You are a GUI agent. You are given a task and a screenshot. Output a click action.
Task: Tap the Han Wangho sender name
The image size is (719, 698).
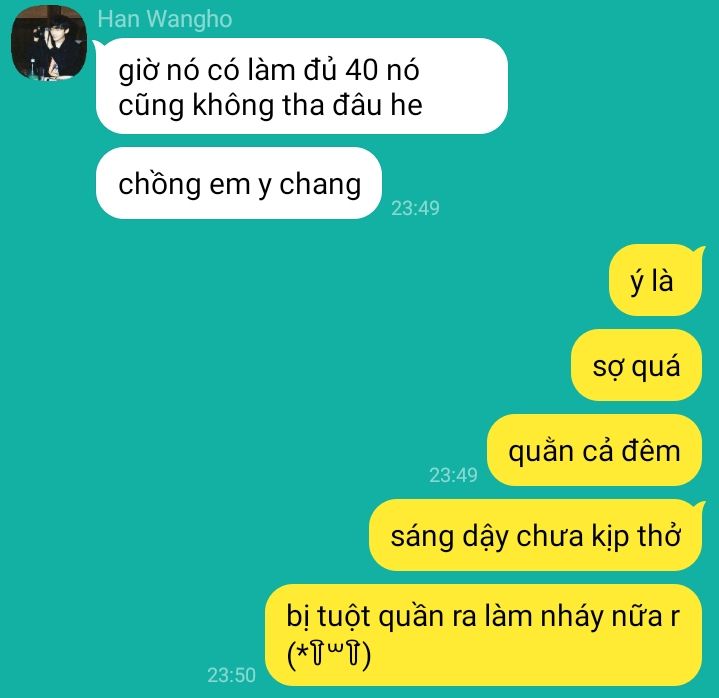tap(165, 20)
